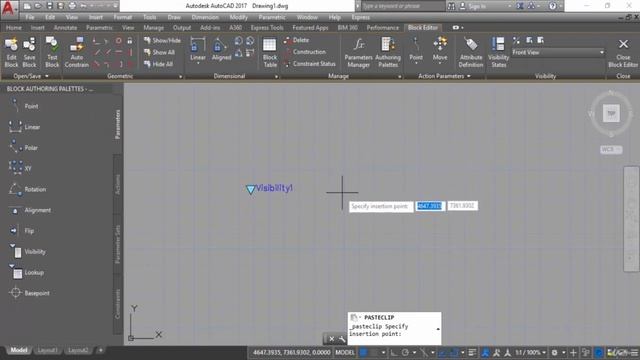
Task: Open Geometric panel dialog launcher arrow
Action: pyautogui.click(x=180, y=77)
